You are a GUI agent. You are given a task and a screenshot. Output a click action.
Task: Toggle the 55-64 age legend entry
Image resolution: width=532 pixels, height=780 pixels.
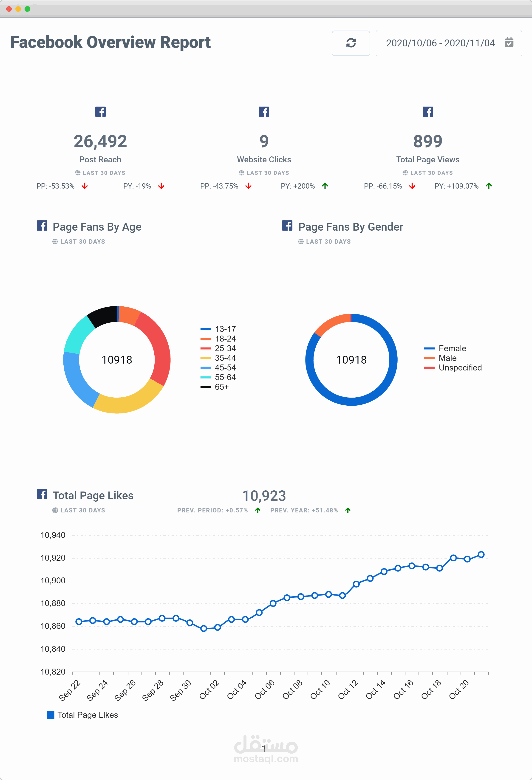(x=218, y=377)
